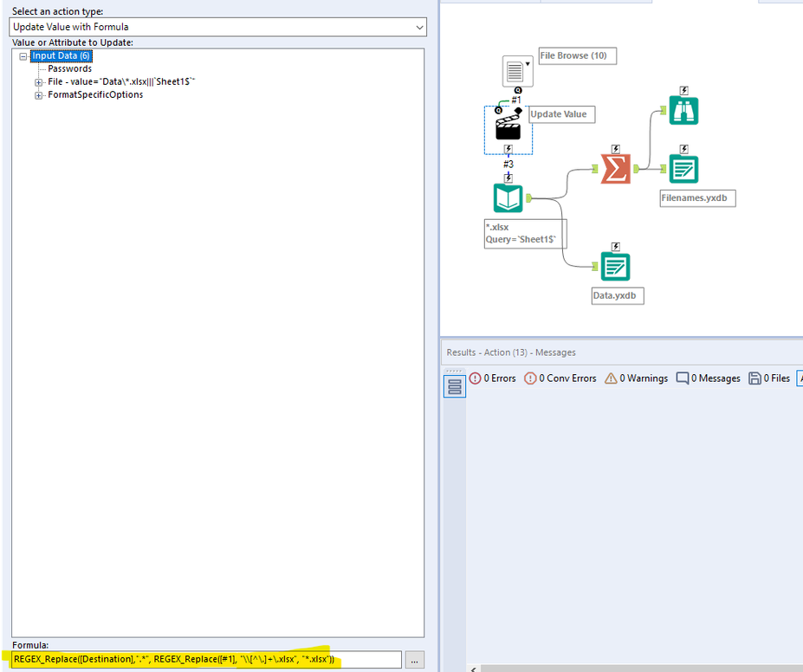This screenshot has height=672, width=803.
Task: Click lightning bolt above Data.yxdb tool
Action: [x=616, y=247]
